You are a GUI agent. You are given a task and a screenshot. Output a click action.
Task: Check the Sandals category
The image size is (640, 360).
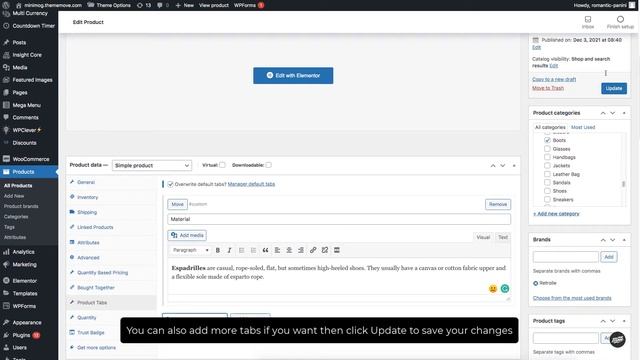click(x=547, y=182)
